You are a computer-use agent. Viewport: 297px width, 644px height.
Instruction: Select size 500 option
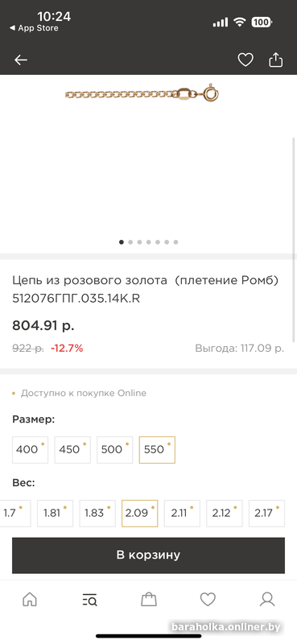coord(114,450)
